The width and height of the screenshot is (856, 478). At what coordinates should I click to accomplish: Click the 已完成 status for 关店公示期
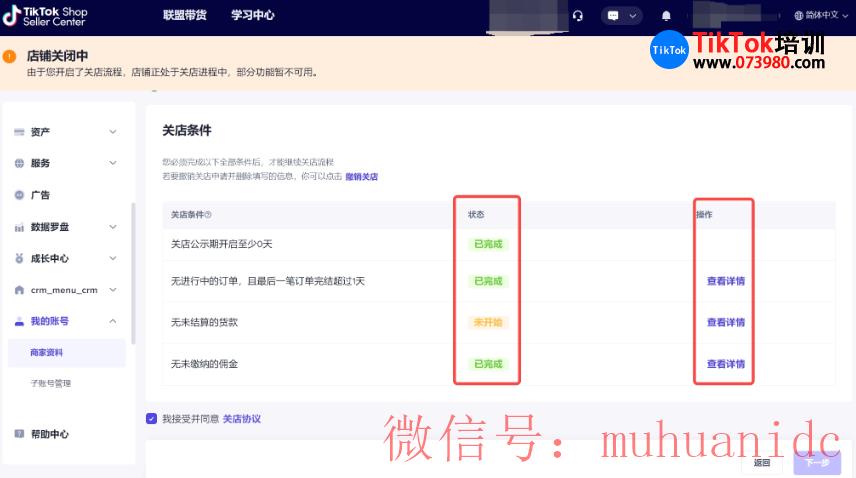[488, 244]
